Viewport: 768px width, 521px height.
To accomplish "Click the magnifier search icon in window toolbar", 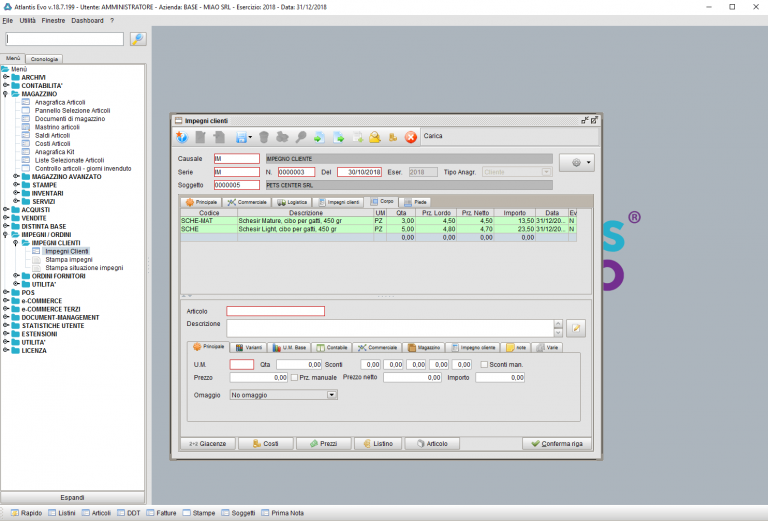I will tap(301, 137).
